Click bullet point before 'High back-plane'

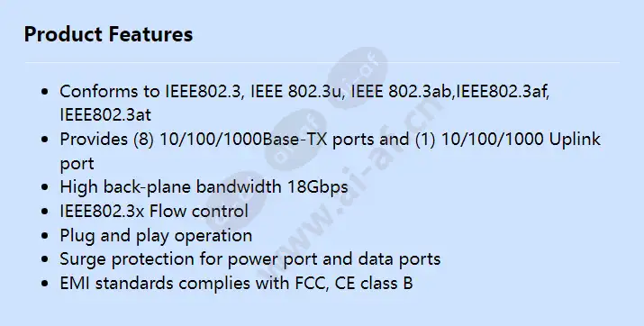click(45, 187)
